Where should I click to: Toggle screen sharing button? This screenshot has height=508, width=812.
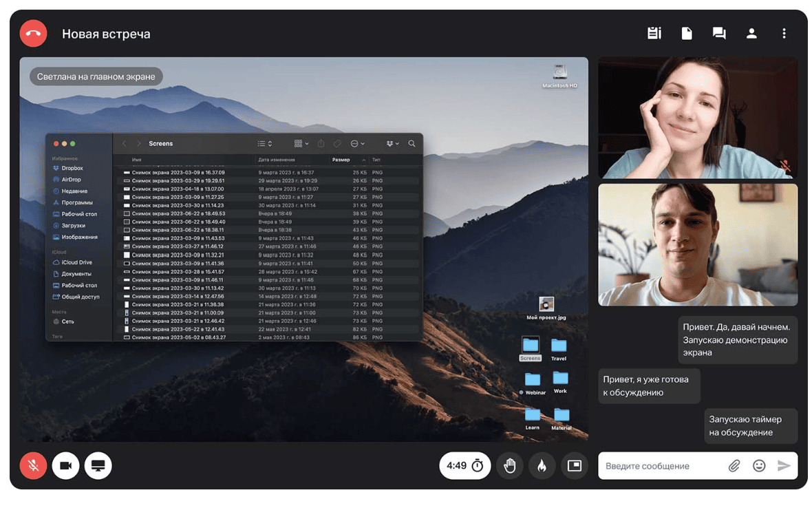point(98,466)
